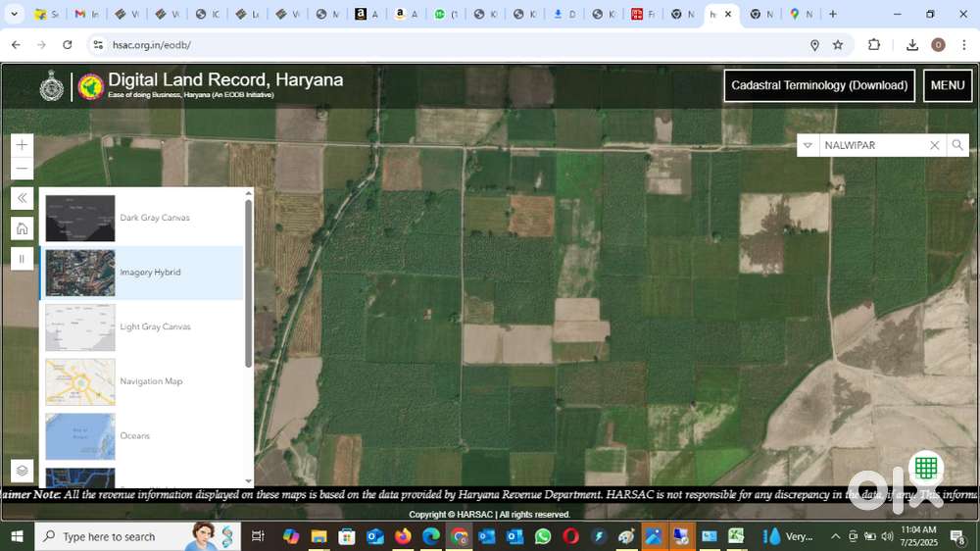Switch to the red-icon Fi tab

coord(642,14)
